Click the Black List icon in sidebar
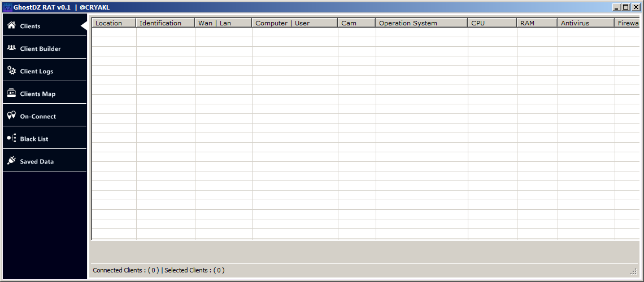644x282 pixels. (x=11, y=138)
